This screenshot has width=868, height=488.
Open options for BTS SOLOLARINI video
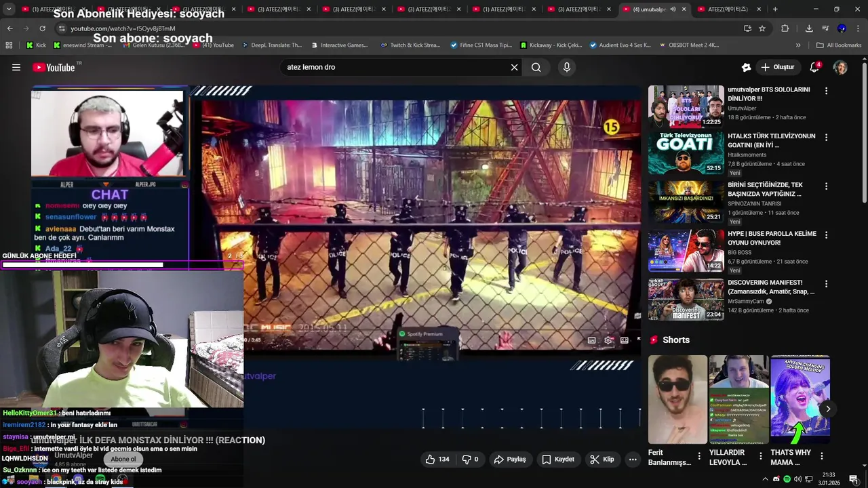826,91
